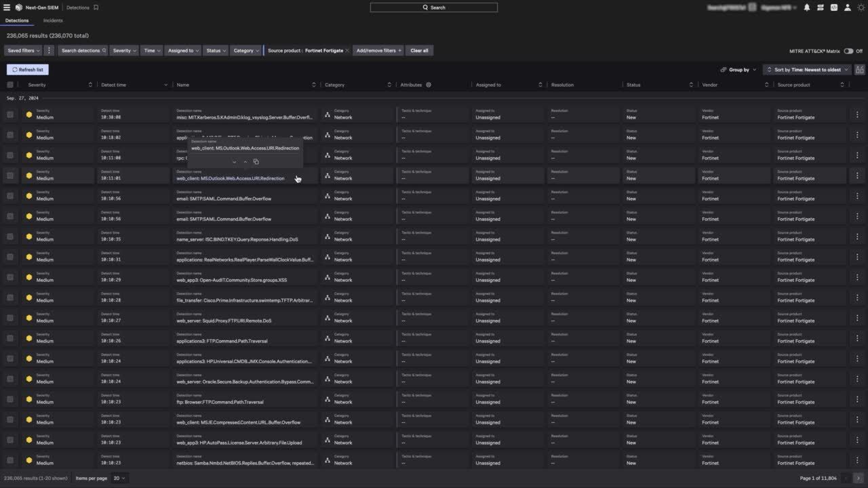868x488 pixels.
Task: Select the MIT.Kerberos detection row checkbox
Action: (x=10, y=115)
